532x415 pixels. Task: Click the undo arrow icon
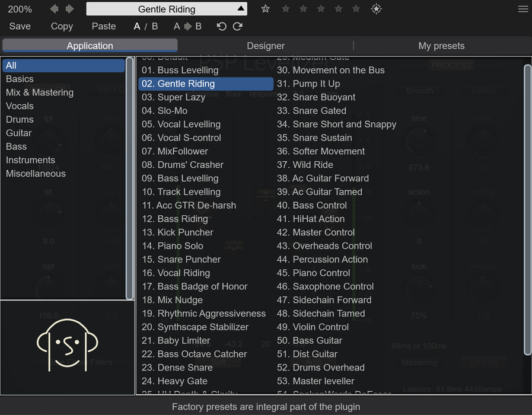(x=222, y=27)
